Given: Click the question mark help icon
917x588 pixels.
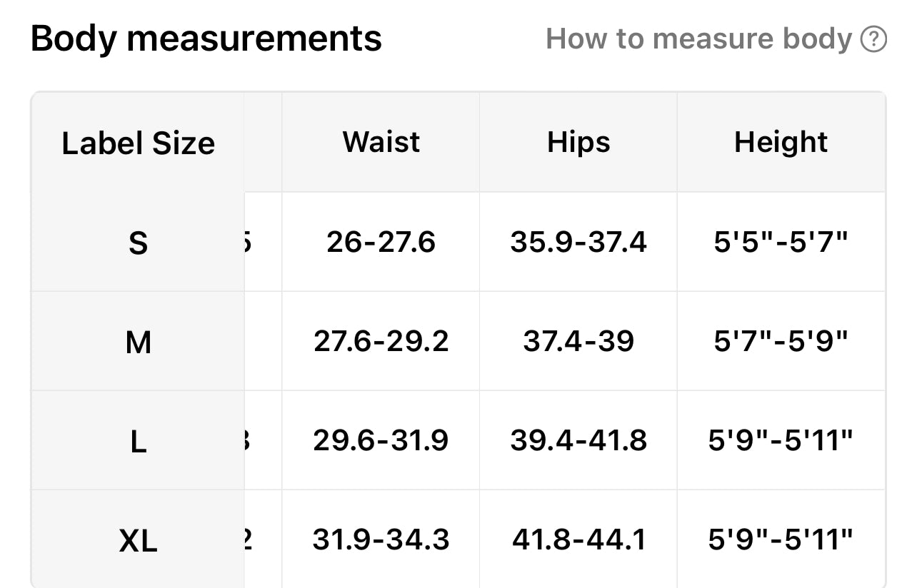Looking at the screenshot, I should (873, 39).
